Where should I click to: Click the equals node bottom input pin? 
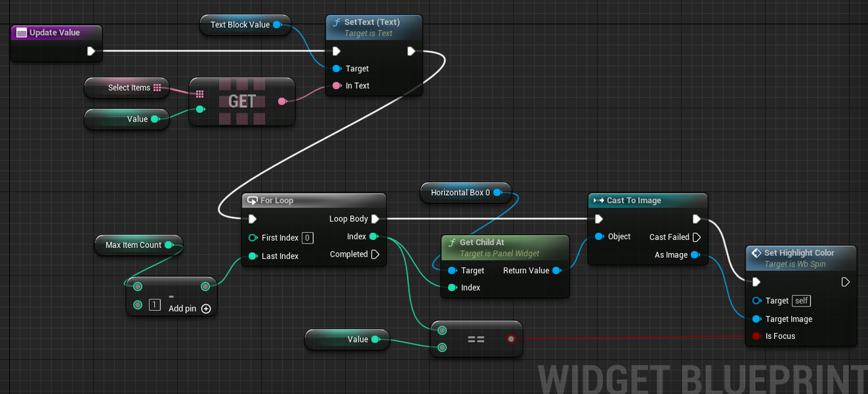coord(442,348)
